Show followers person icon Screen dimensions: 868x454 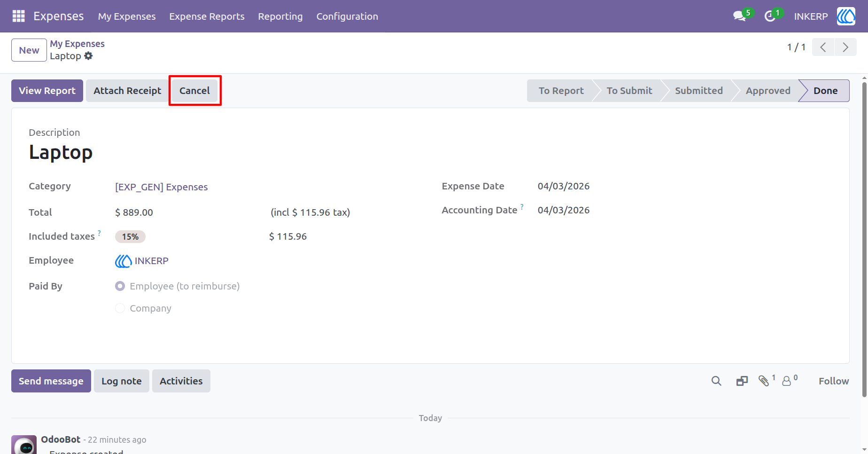click(786, 381)
